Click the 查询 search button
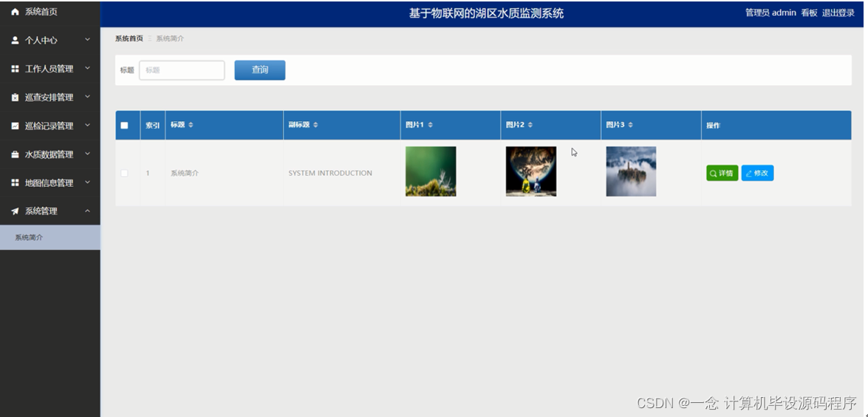 pos(259,70)
